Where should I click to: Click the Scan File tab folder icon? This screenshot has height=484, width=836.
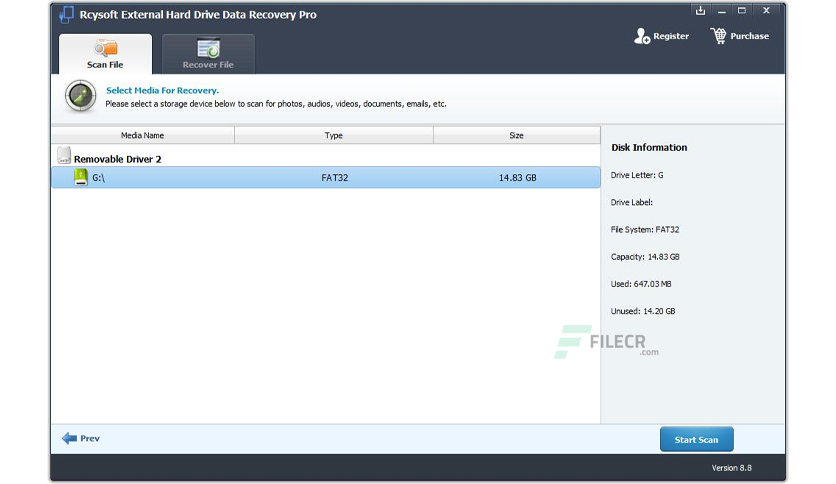(x=106, y=48)
